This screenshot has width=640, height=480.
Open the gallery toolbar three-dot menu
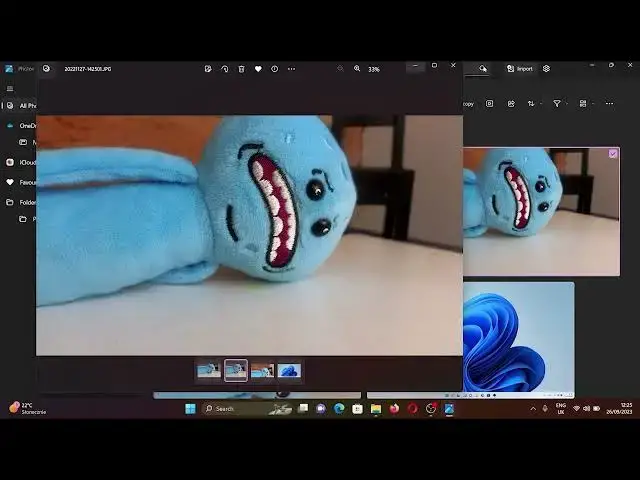click(609, 104)
